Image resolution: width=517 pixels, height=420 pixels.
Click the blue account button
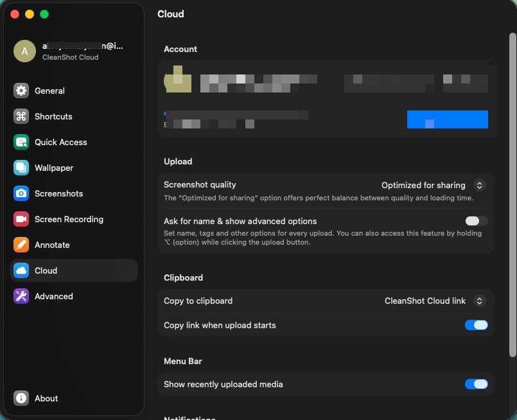pyautogui.click(x=448, y=119)
